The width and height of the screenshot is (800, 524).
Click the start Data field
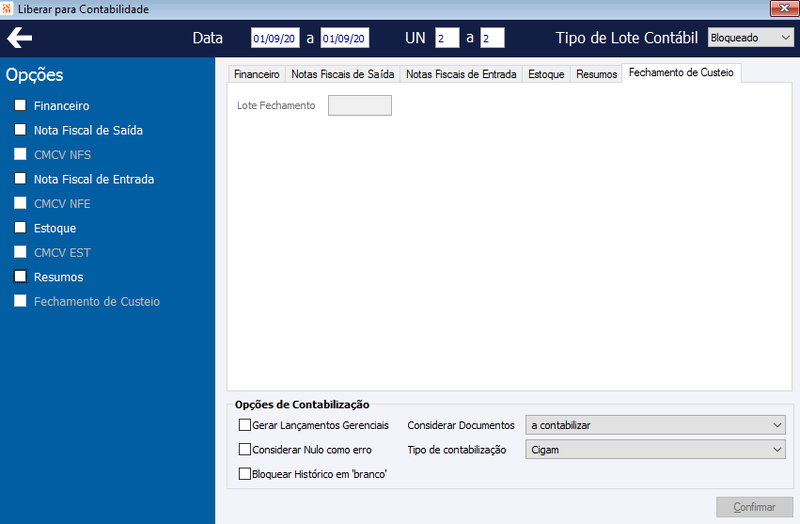pyautogui.click(x=275, y=38)
